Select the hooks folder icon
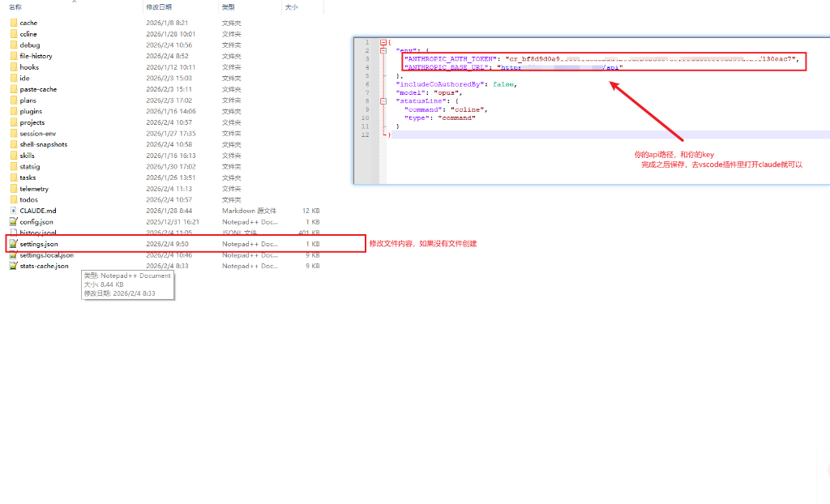This screenshot has height=504, width=830. tap(14, 67)
